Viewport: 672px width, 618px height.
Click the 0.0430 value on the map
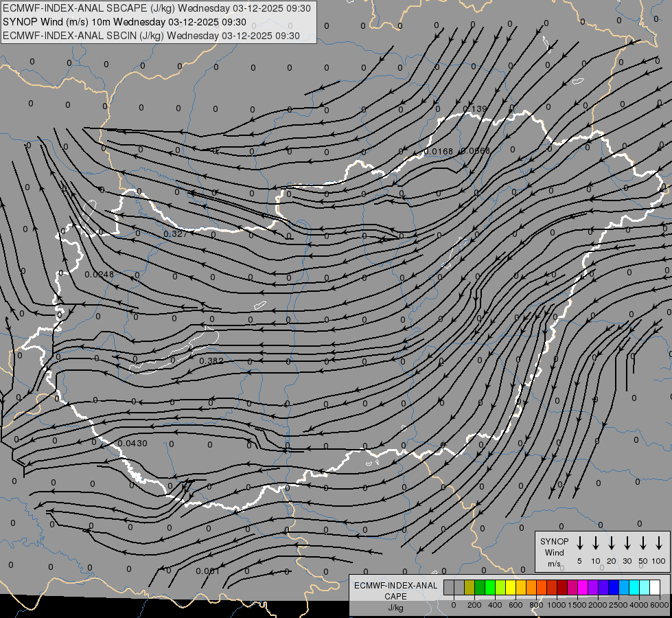point(132,444)
